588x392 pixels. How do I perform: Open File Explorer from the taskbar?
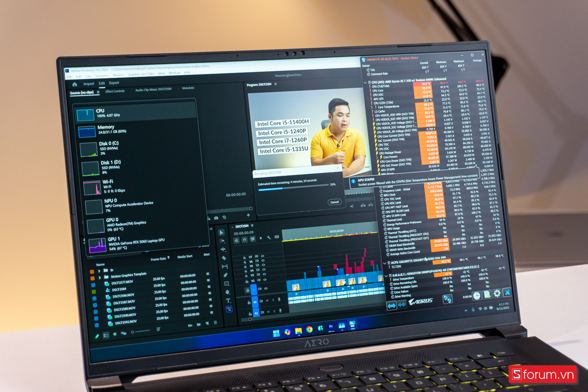pos(298,331)
